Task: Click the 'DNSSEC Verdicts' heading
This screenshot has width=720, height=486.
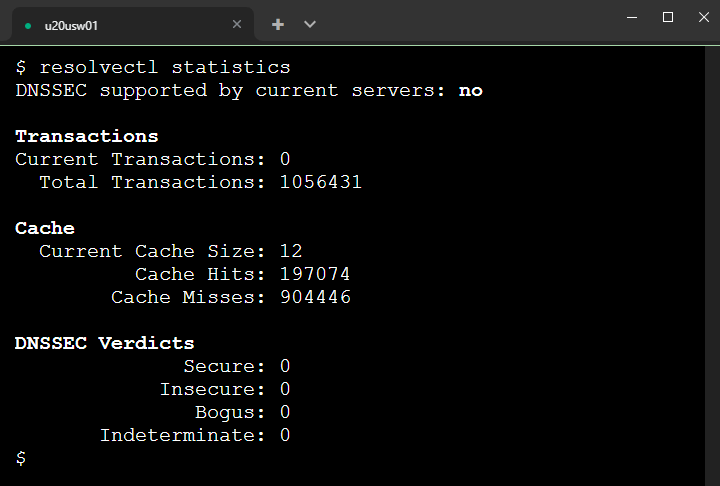Action: tap(105, 343)
